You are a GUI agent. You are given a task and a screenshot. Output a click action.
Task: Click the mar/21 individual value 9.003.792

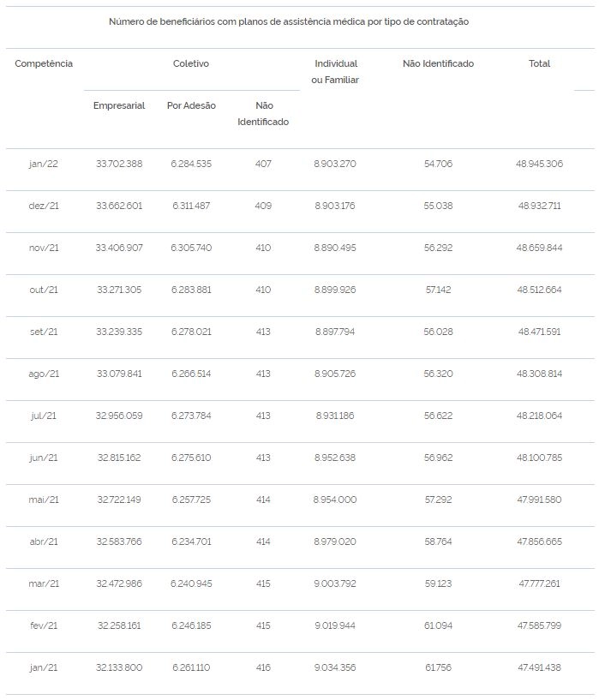pos(335,583)
